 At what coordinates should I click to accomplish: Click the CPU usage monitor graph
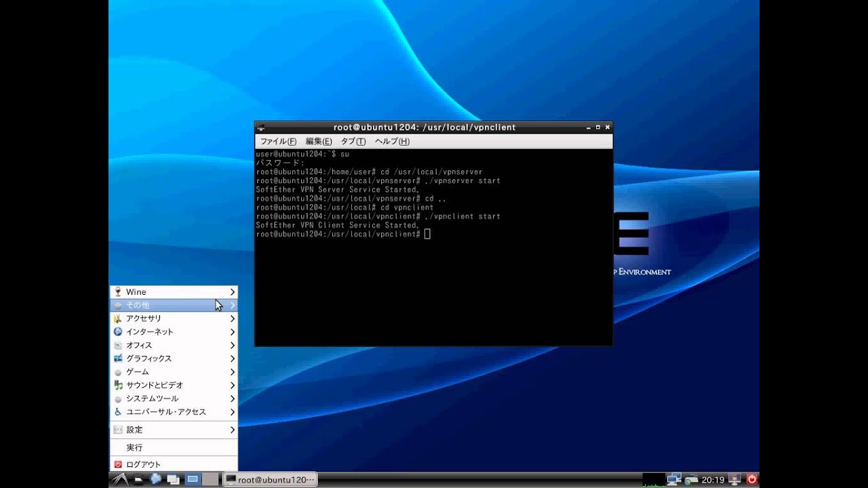tap(654, 480)
